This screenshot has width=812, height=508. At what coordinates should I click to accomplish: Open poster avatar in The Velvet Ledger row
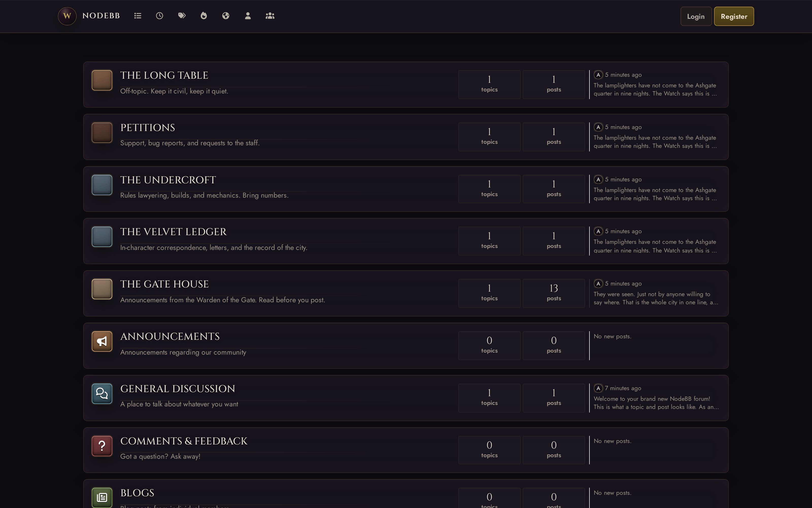[x=598, y=231]
